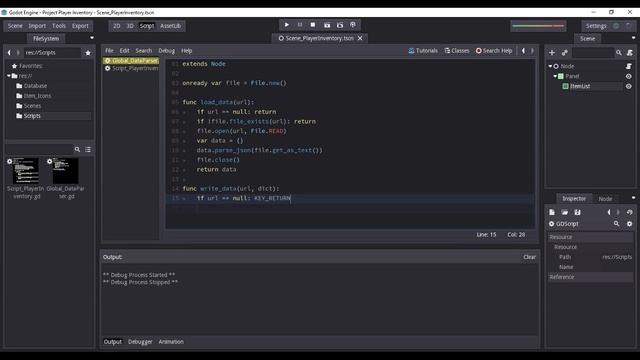The height and width of the screenshot is (360, 640).
Task: Switch to Debugger bottom tab
Action: coord(140,342)
